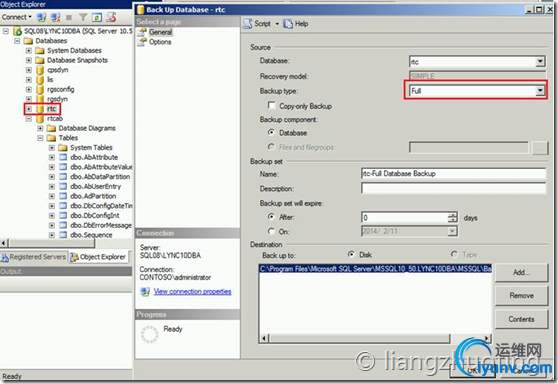The width and height of the screenshot is (558, 384).
Task: Click the files and filegroups browse button
Action: coord(539,147)
